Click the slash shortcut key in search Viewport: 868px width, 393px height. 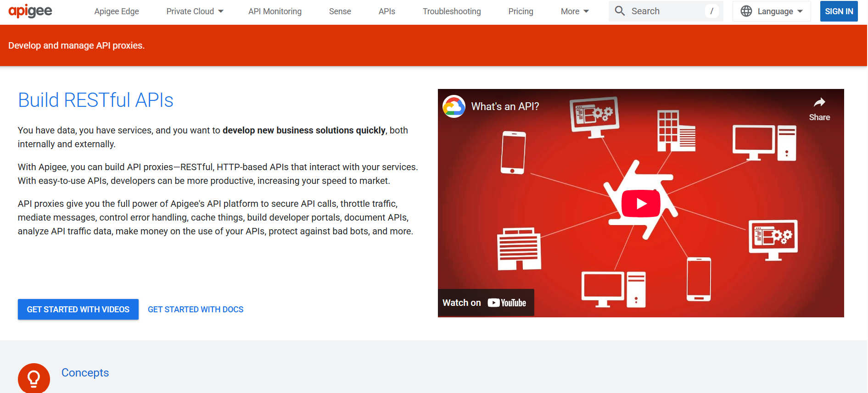(x=712, y=11)
